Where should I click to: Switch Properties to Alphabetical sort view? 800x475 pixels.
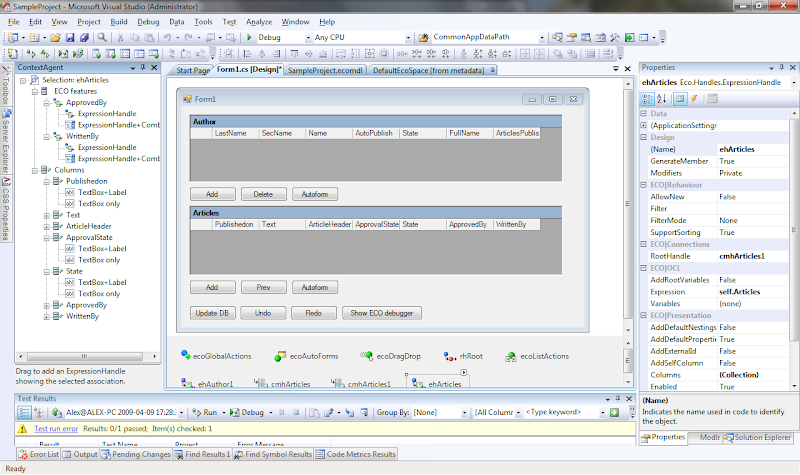coord(661,98)
